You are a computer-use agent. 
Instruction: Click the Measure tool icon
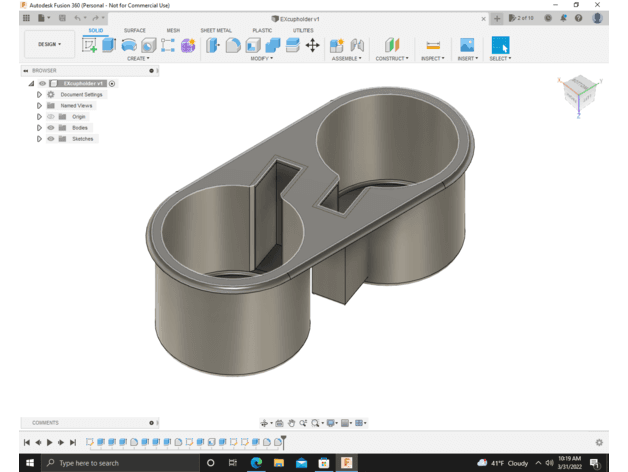[433, 45]
